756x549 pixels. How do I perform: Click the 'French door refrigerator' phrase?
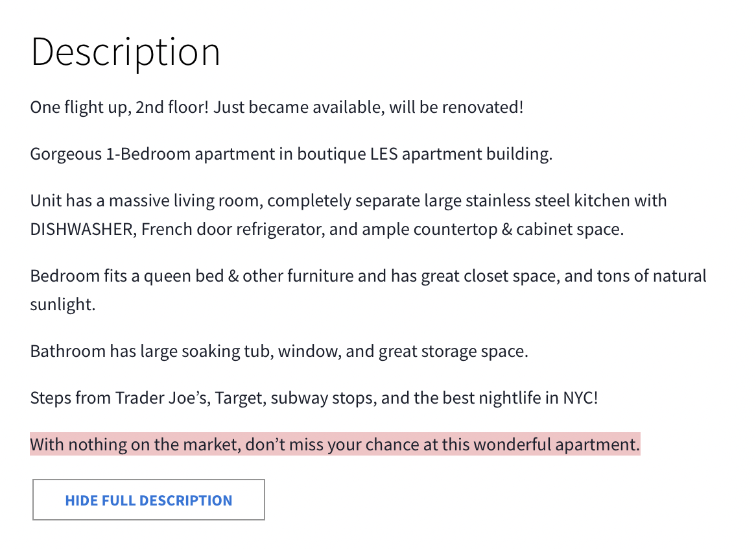tap(233, 229)
